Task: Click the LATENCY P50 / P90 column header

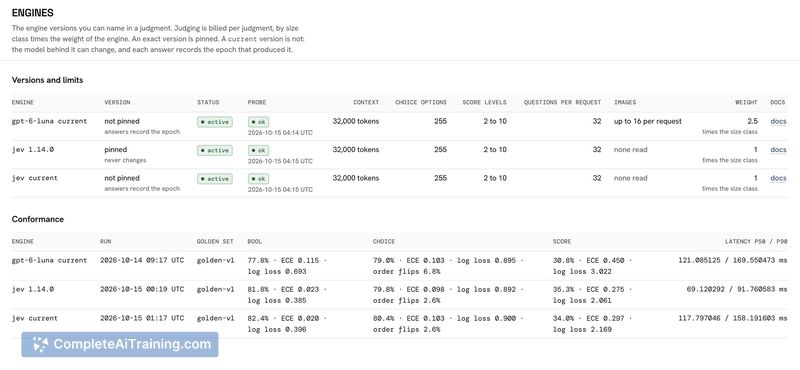Action: click(756, 241)
